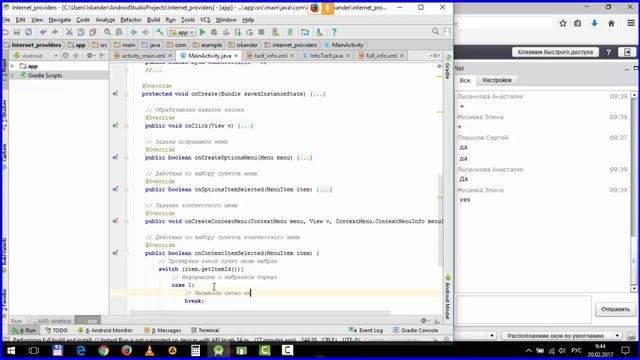The height and width of the screenshot is (360, 640).
Task: Click the Firefox address bar
Action: point(504,24)
